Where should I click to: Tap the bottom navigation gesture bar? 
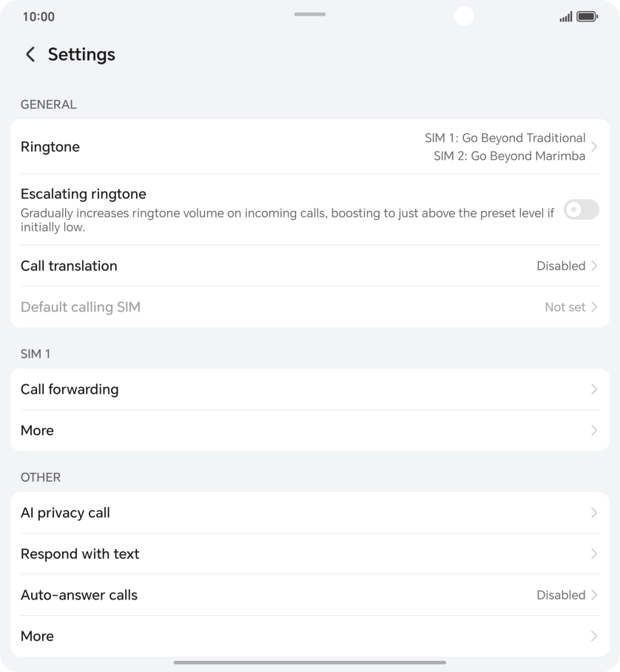click(x=310, y=662)
